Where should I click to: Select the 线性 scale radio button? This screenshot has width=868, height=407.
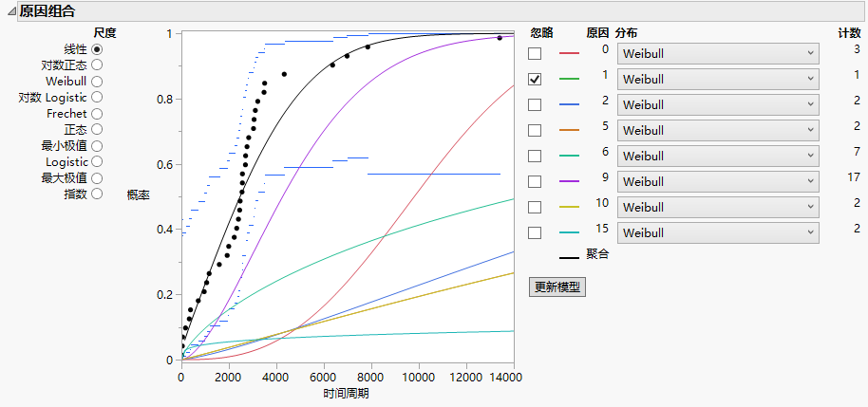(x=97, y=49)
